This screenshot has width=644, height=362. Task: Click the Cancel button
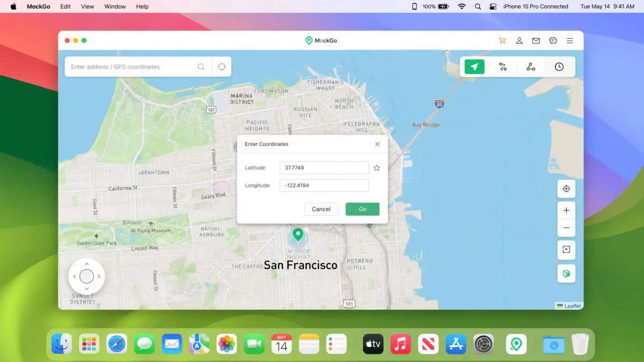[x=321, y=209]
